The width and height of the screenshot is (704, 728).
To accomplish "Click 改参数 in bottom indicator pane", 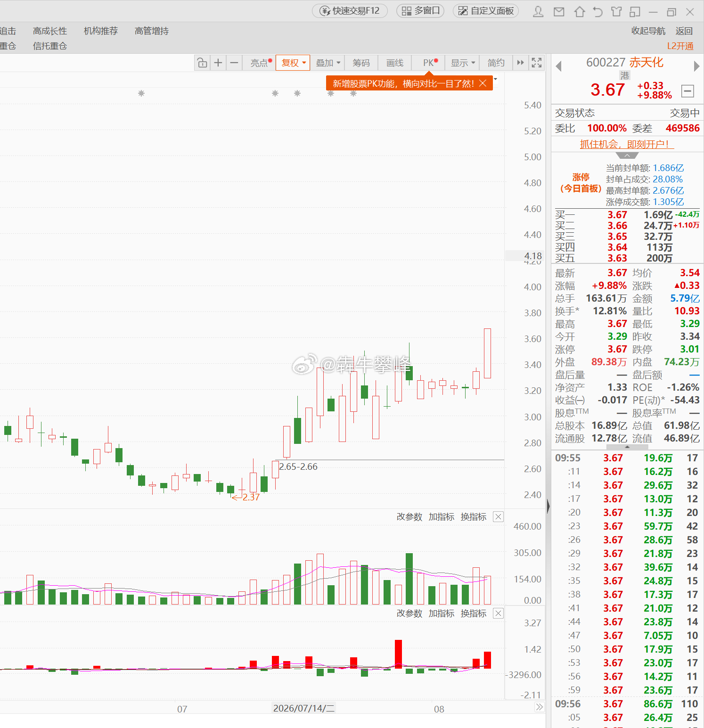I will [x=409, y=613].
